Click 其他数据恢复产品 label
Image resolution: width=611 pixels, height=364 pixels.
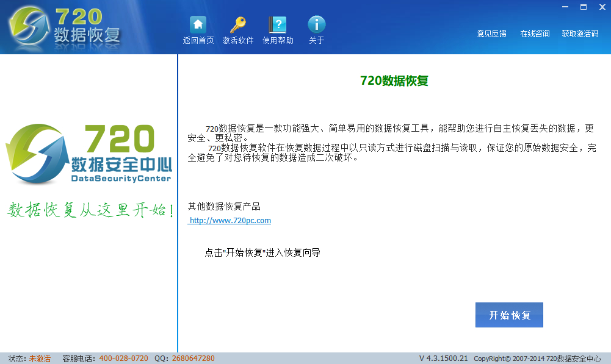[x=224, y=206]
